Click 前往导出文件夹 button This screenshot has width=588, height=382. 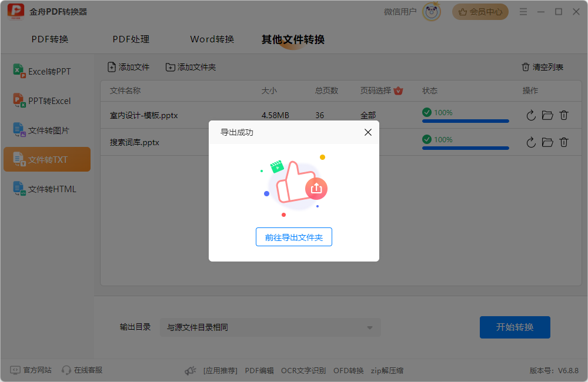click(x=294, y=237)
